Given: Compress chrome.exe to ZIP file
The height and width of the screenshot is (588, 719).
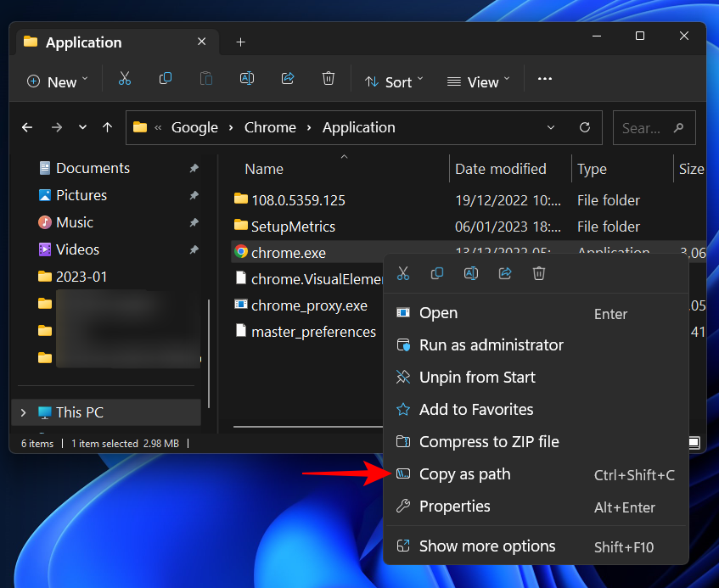Looking at the screenshot, I should click(489, 442).
